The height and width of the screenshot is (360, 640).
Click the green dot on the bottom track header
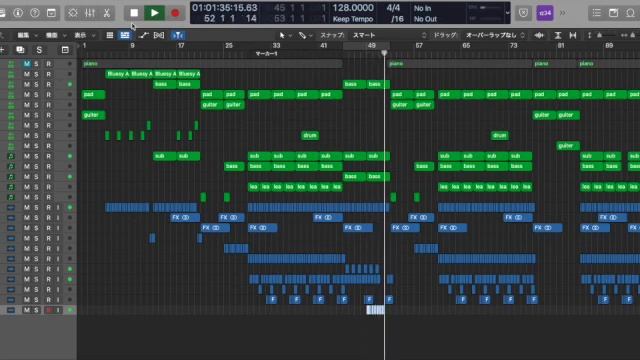70,310
